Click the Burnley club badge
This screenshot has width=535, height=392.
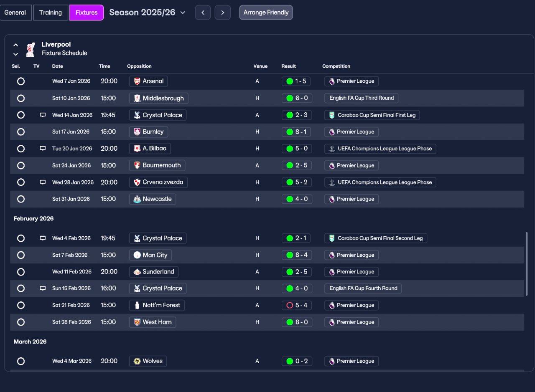tap(137, 132)
